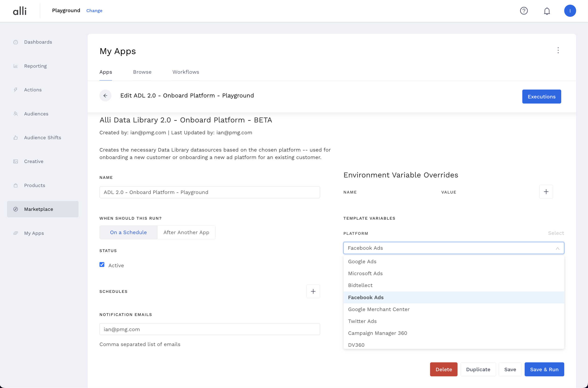Viewport: 588px width, 388px height.
Task: Open the user profile avatar
Action: [x=570, y=11]
